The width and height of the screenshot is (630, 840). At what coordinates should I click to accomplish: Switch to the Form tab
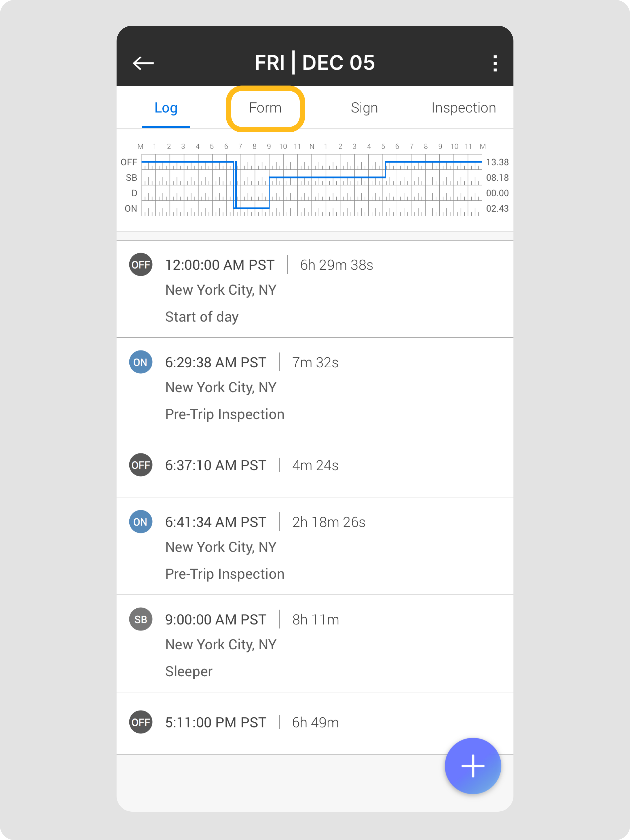pos(265,108)
